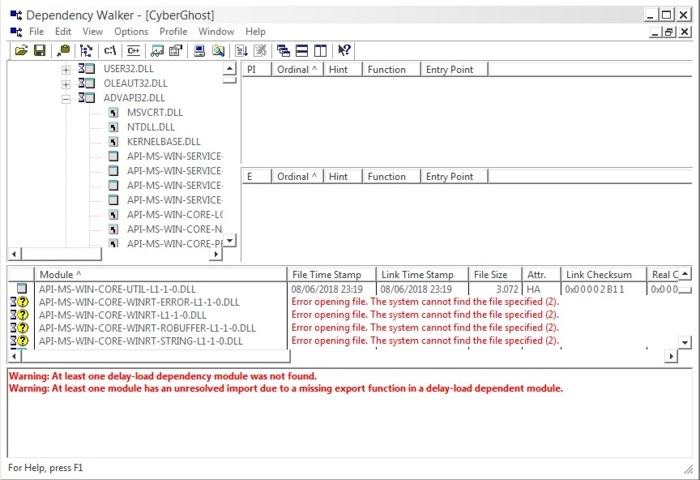The width and height of the screenshot is (700, 480).
Task: Restore the inner CyberGhost document window
Action: click(669, 32)
